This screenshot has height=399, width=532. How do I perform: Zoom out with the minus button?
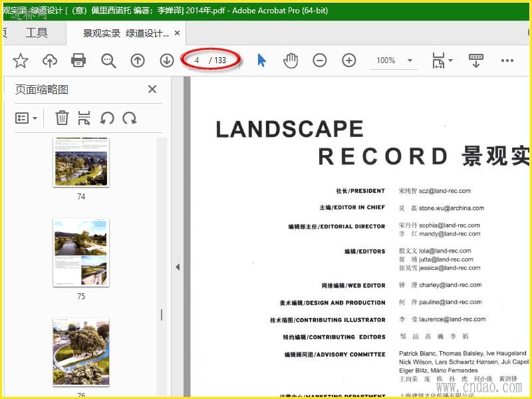[320, 61]
